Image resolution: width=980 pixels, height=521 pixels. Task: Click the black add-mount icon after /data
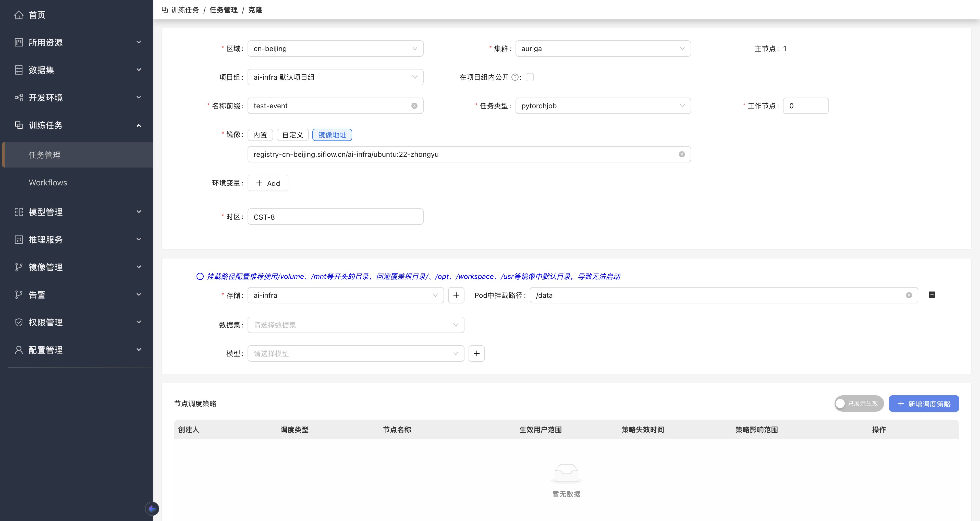[932, 295]
